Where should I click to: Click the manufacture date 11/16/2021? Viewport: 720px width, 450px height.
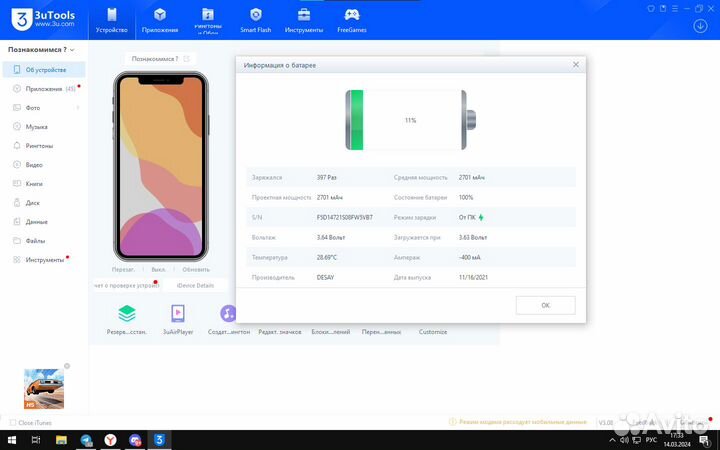coord(473,277)
